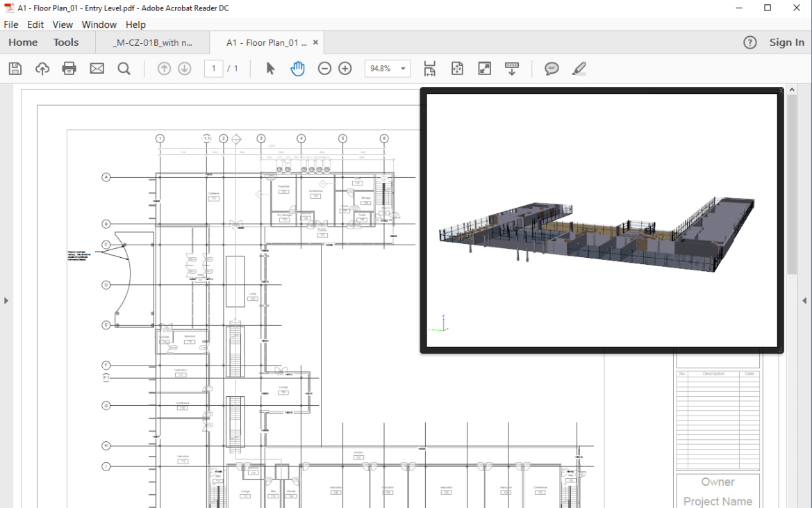This screenshot has height=508, width=812.
Task: Switch to the _M-CZ-01B document tab
Action: click(153, 42)
